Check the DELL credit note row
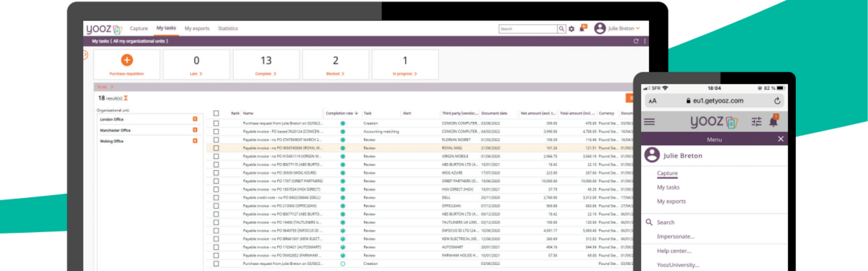The width and height of the screenshot is (868, 271). (x=216, y=198)
